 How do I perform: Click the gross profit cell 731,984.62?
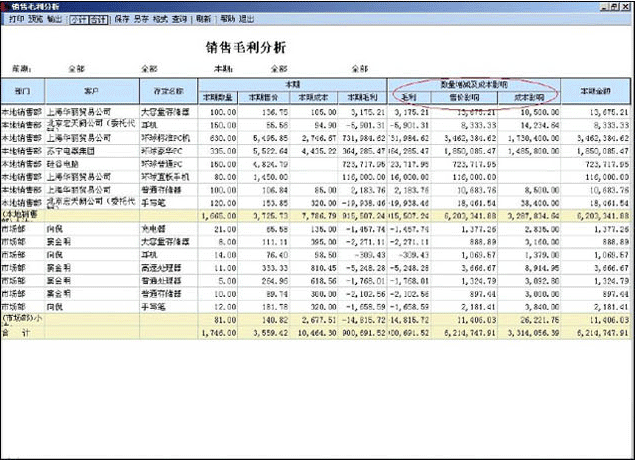362,138
